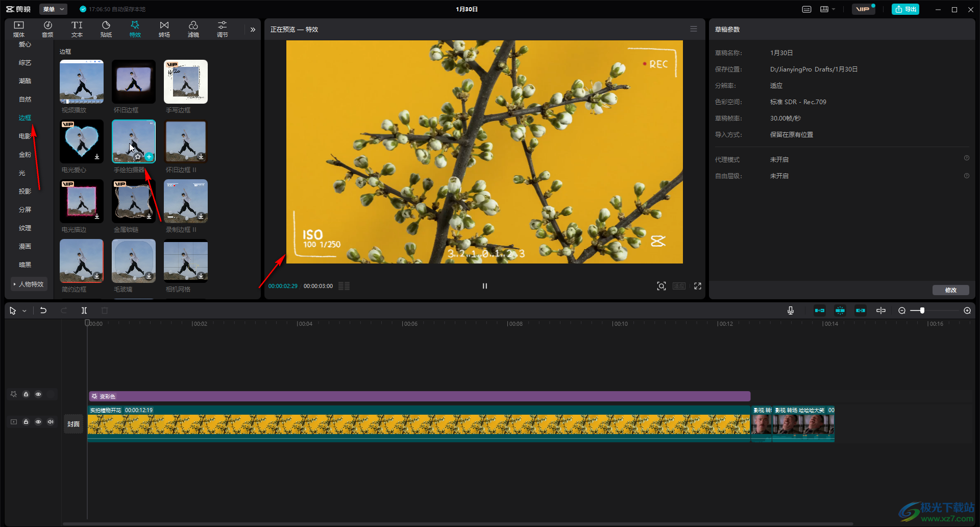
Task: Enter fullscreen preview
Action: (698, 286)
